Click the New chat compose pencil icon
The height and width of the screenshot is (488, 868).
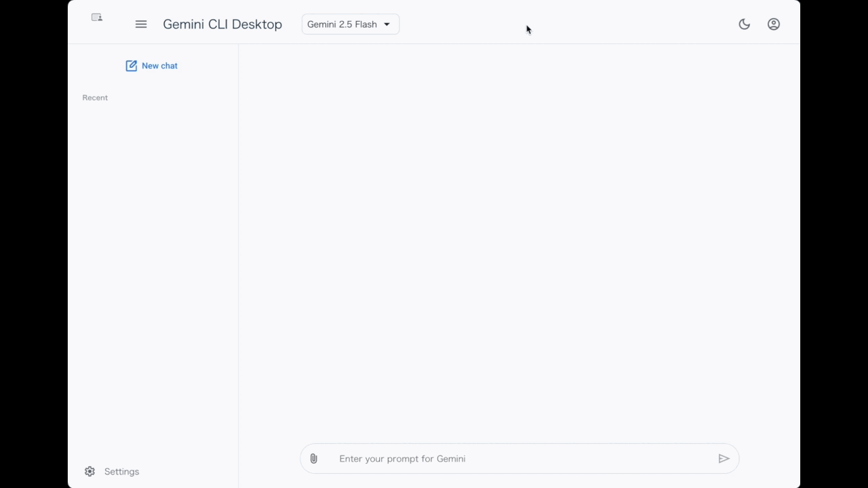point(131,66)
